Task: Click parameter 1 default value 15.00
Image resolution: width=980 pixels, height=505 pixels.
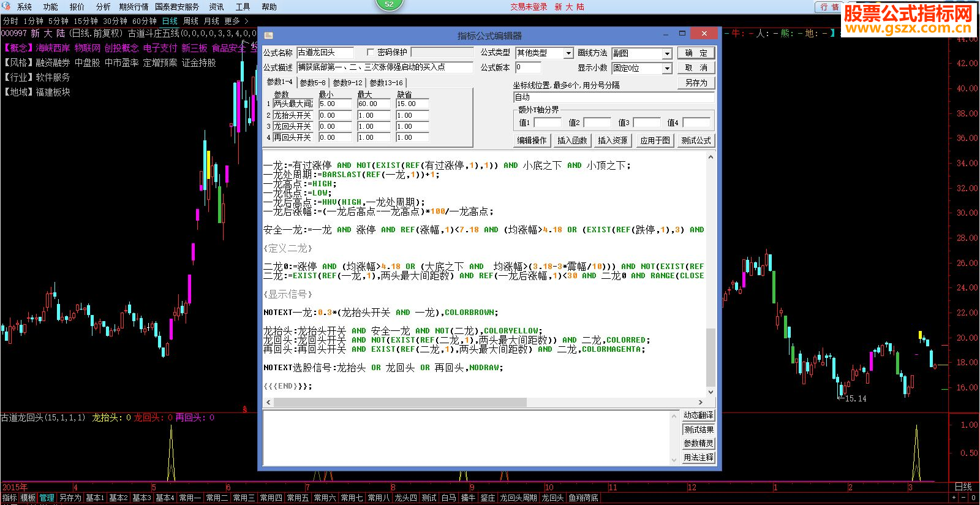Action: 412,104
